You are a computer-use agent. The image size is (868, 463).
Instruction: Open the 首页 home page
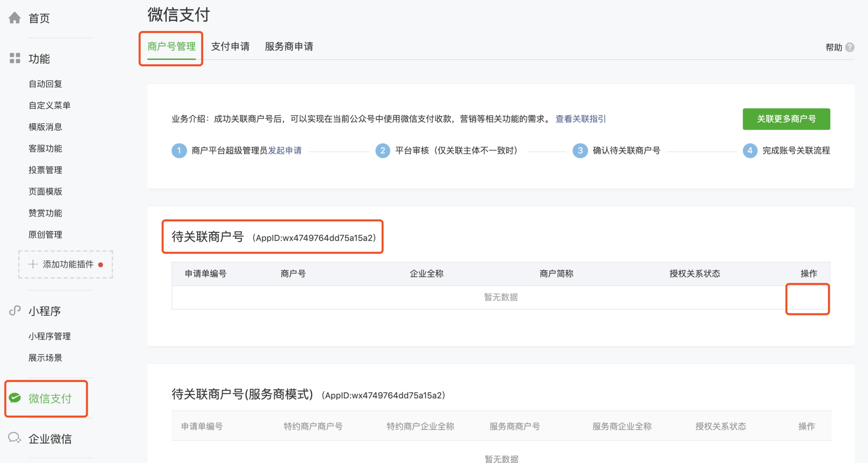coord(39,18)
